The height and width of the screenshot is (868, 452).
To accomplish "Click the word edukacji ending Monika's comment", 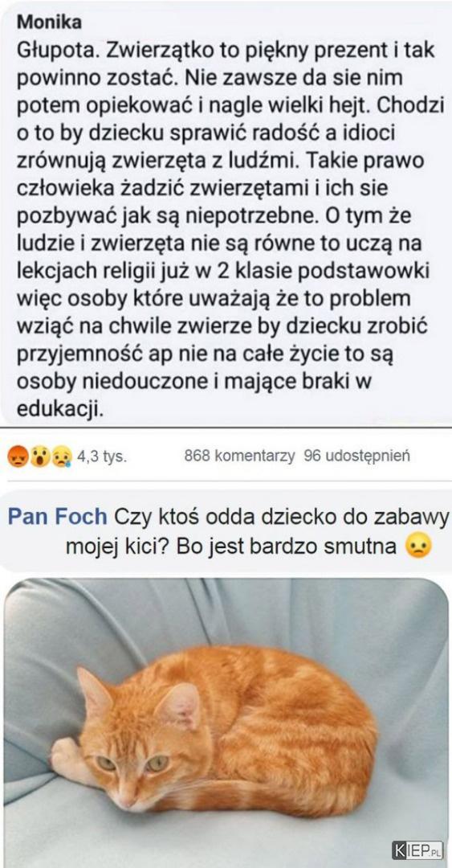I will 60,408.
